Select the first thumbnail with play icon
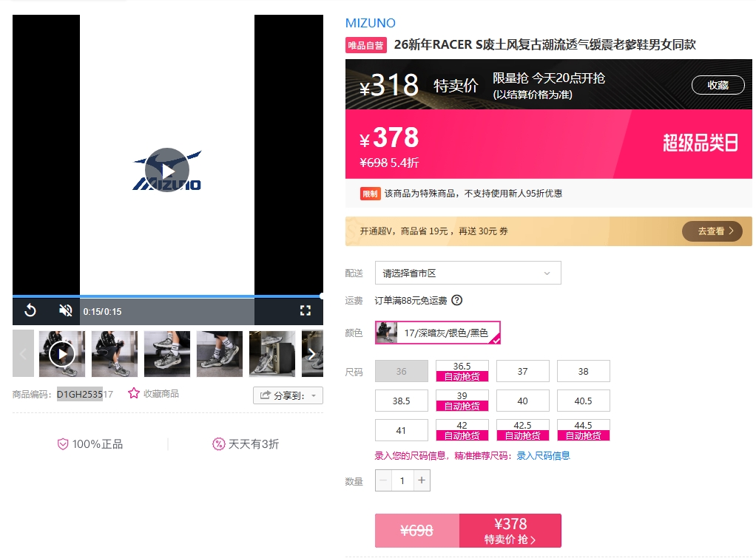Viewport: 756px width, 558px height. tap(61, 354)
